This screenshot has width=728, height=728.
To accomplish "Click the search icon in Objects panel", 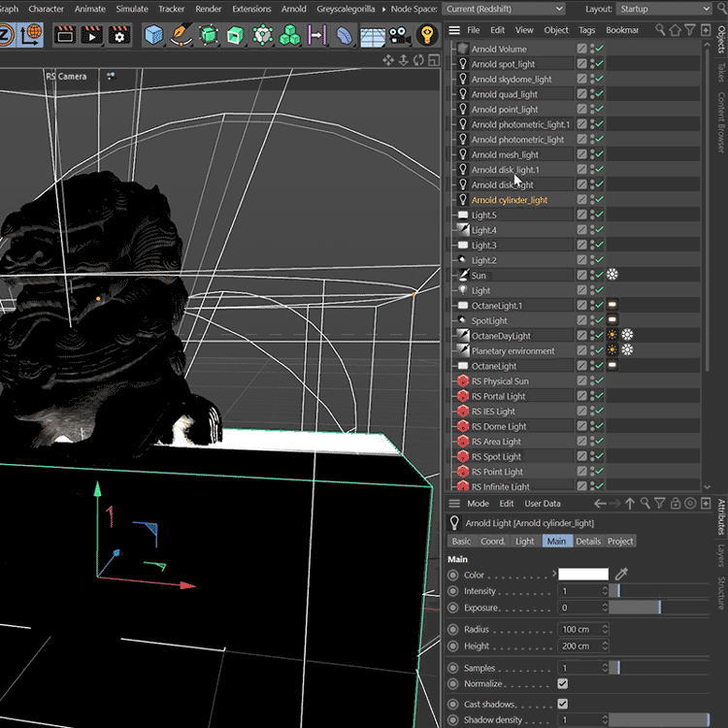I will (x=661, y=30).
